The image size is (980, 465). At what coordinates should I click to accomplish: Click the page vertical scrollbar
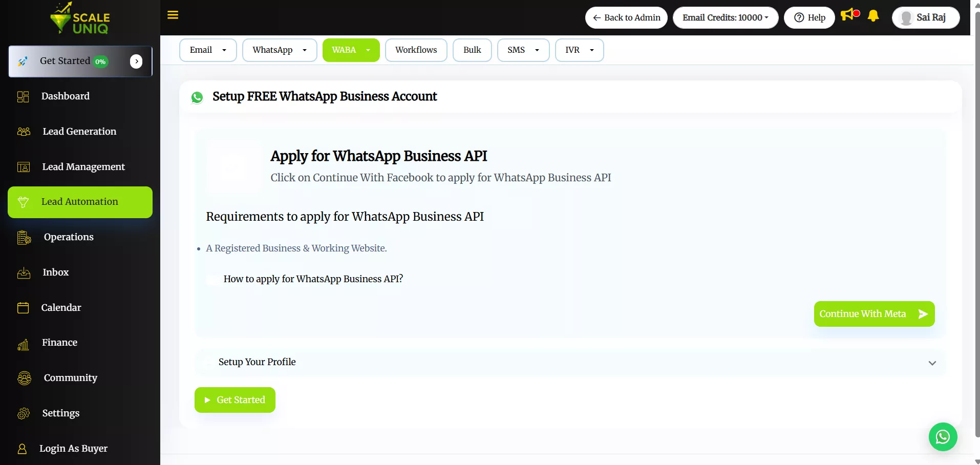coord(977,225)
